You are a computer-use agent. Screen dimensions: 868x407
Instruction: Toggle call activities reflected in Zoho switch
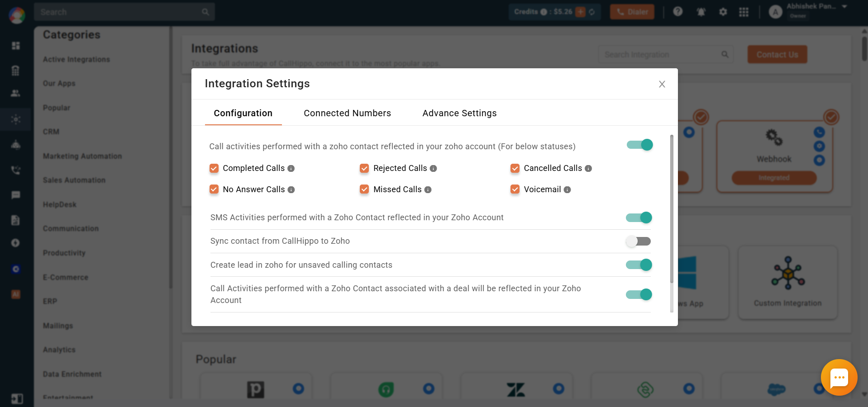pyautogui.click(x=639, y=145)
